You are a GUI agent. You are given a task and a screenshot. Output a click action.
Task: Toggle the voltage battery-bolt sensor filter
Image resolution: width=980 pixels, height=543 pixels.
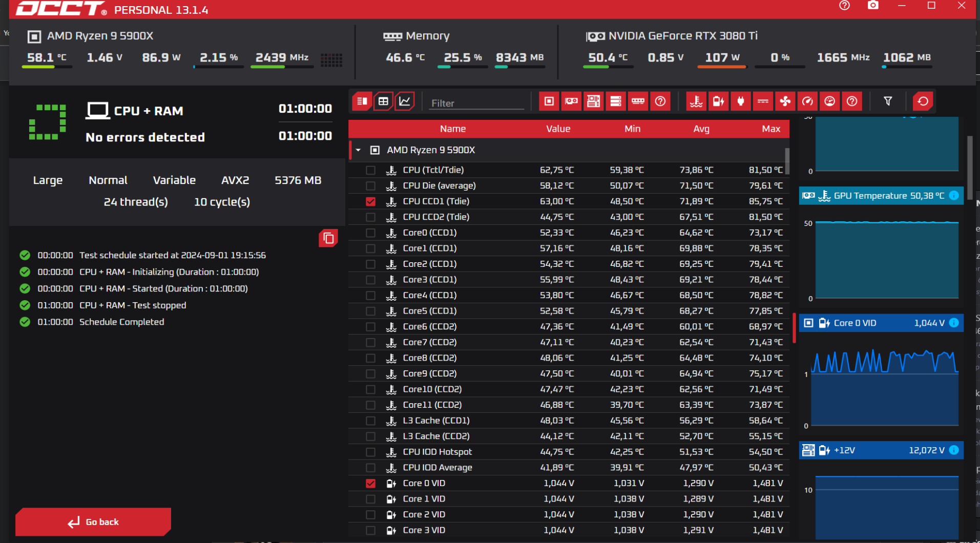pos(718,101)
